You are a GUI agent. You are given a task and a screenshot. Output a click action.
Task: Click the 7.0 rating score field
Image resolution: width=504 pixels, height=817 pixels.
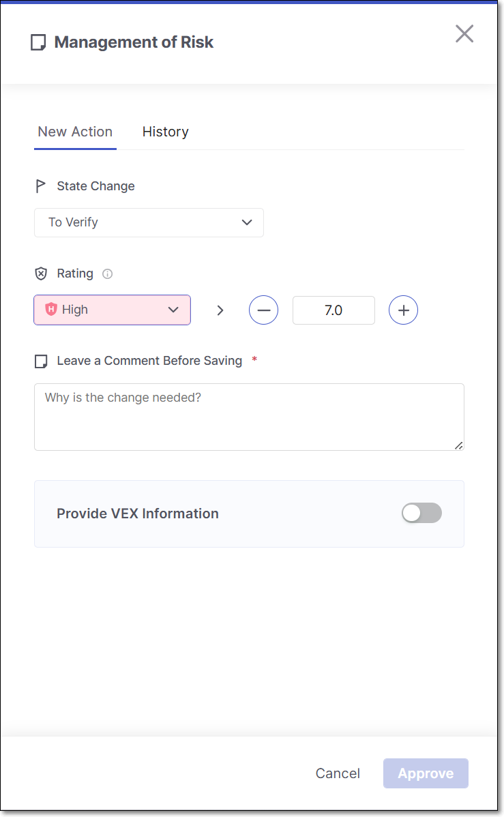coord(333,310)
